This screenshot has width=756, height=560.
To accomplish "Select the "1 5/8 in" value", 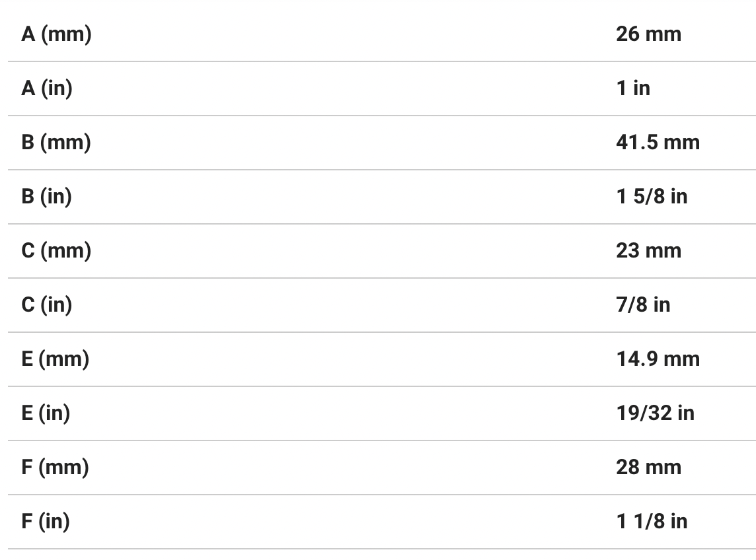I will 652,197.
